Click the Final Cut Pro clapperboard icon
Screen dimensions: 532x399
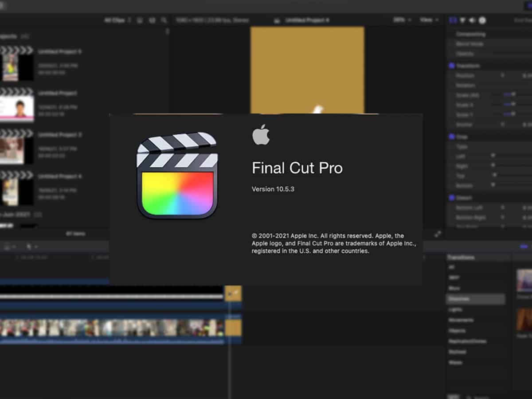(x=177, y=175)
